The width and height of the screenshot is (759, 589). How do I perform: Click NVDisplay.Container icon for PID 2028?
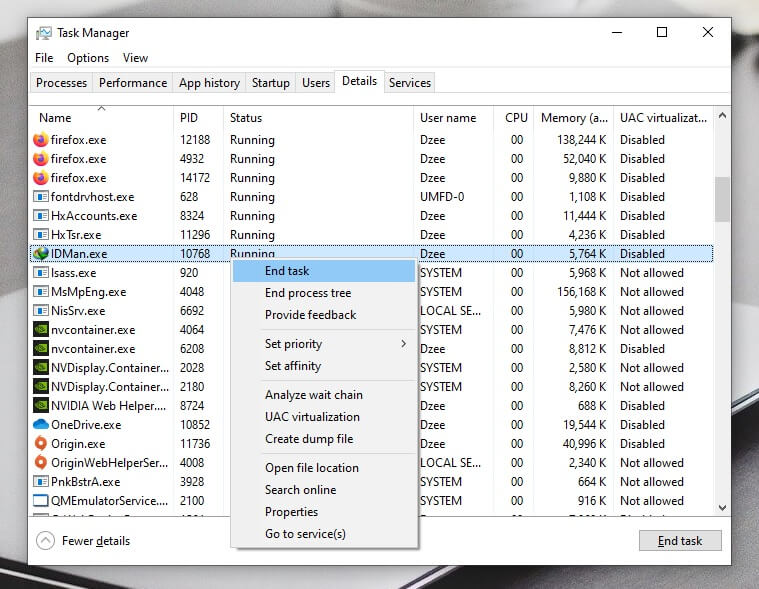41,367
